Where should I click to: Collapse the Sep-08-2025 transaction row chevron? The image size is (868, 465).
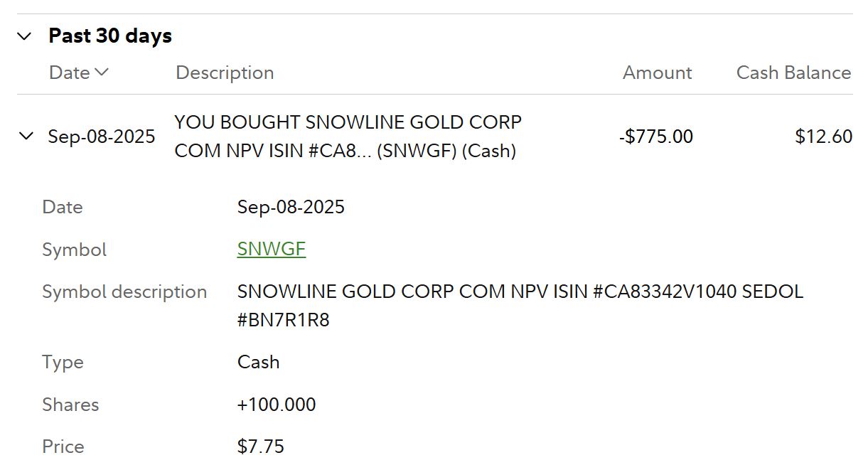pos(26,136)
